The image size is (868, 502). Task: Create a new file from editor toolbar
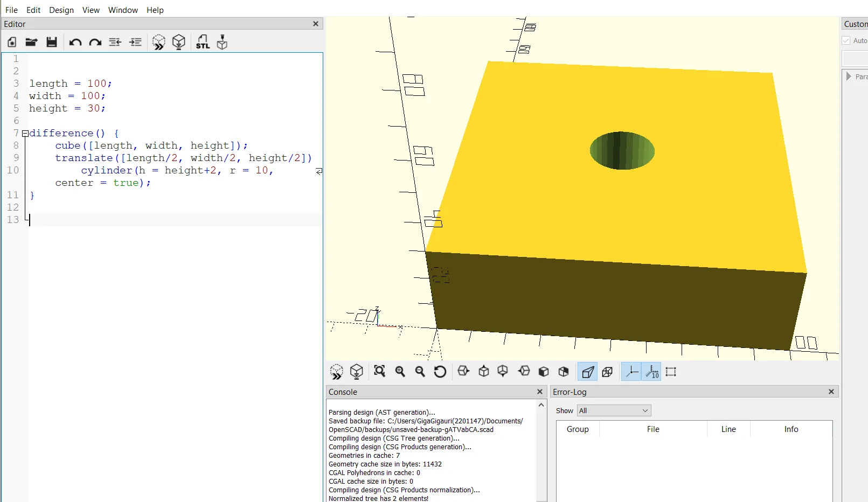tap(12, 42)
